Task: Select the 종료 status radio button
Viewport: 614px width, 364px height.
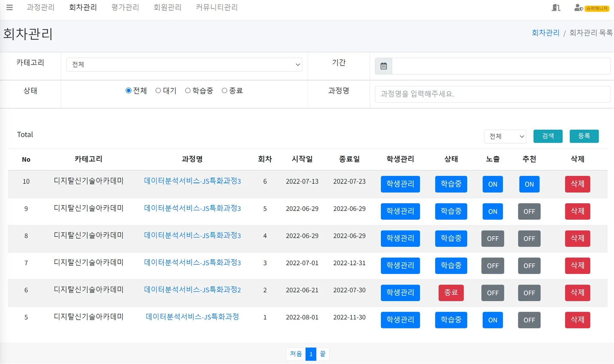Action: [224, 91]
